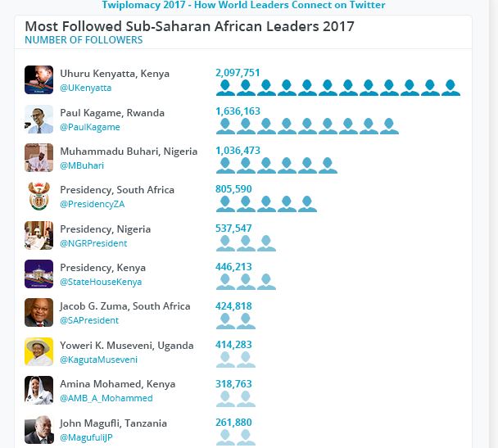Viewport: 498px width, 448px height.
Task: Open the @UKenyatta Twitter handle
Action: point(86,88)
